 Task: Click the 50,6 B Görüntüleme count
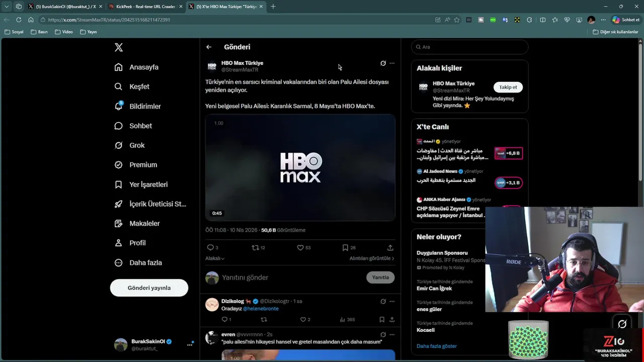point(283,230)
